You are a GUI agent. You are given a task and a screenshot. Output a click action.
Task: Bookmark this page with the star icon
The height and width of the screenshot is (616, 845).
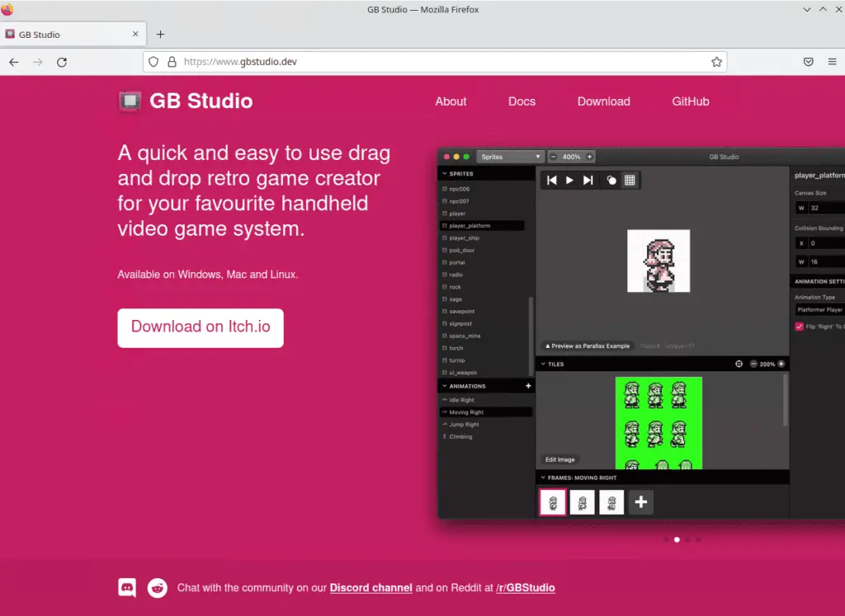pyautogui.click(x=716, y=62)
